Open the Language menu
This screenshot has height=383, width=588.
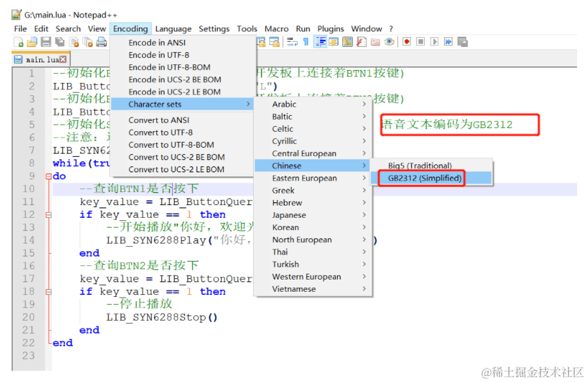click(x=174, y=29)
